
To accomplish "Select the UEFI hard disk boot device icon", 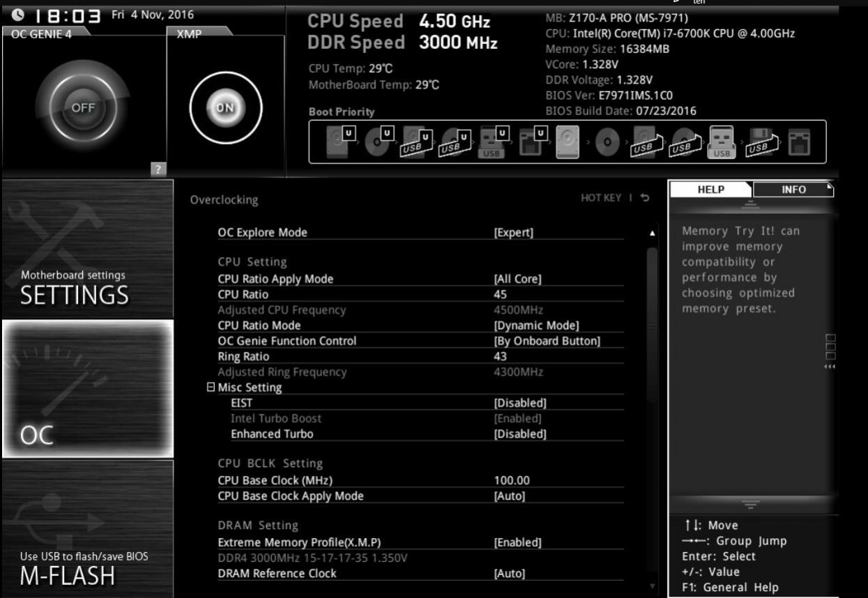I will (340, 141).
